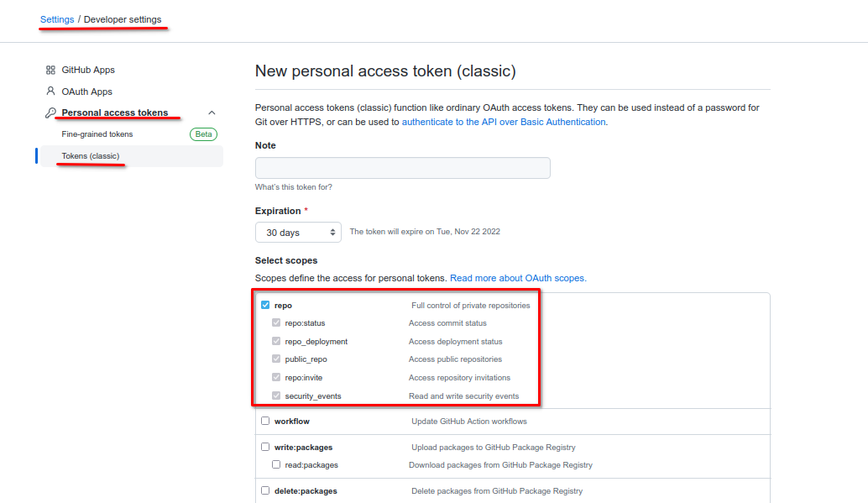Click the repo:status scope checkbox
The height and width of the screenshot is (503, 868).
coord(276,323)
